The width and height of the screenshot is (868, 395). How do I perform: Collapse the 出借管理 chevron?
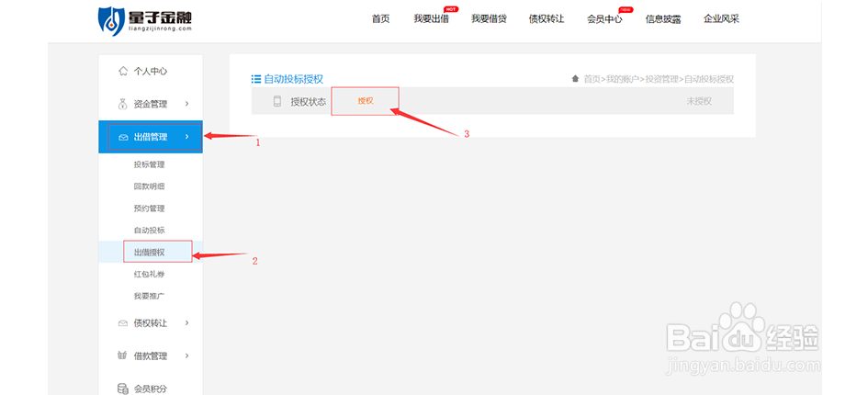tap(187, 136)
